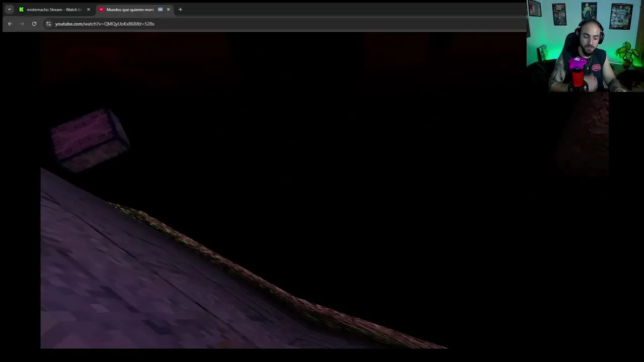Close the Mundos que quieren morir tab
Screen dimensions: 644x362
click(169, 9)
